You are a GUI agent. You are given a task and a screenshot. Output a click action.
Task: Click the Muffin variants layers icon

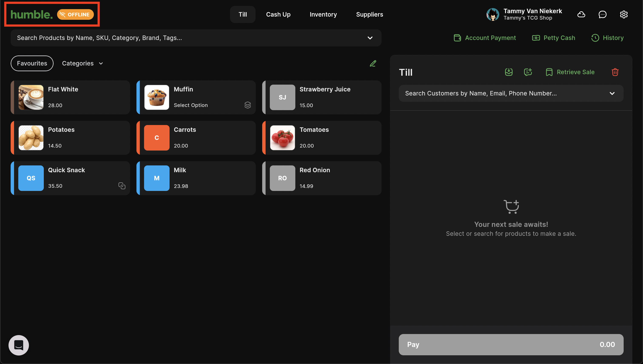tap(248, 105)
